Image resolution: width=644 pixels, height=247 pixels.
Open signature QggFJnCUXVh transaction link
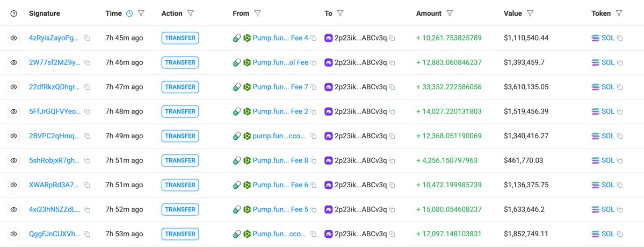point(55,234)
